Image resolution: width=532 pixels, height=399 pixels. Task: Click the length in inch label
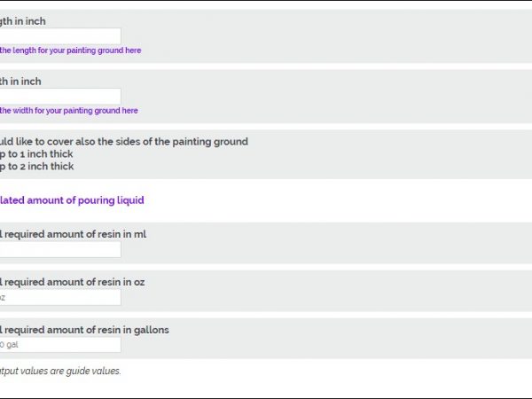[x=23, y=21]
